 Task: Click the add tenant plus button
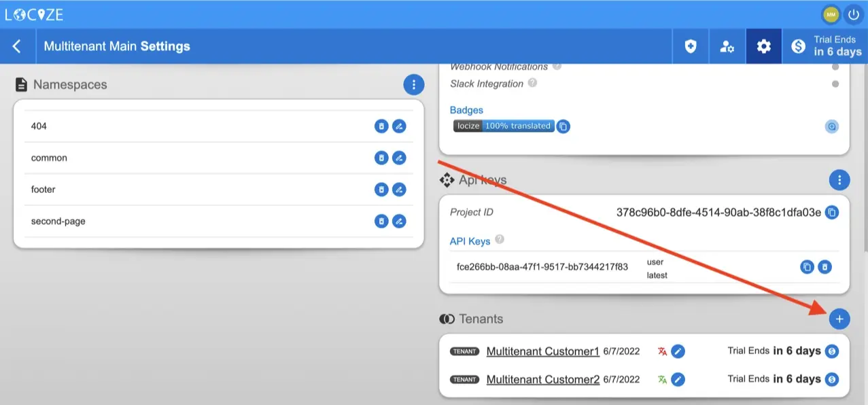point(839,319)
